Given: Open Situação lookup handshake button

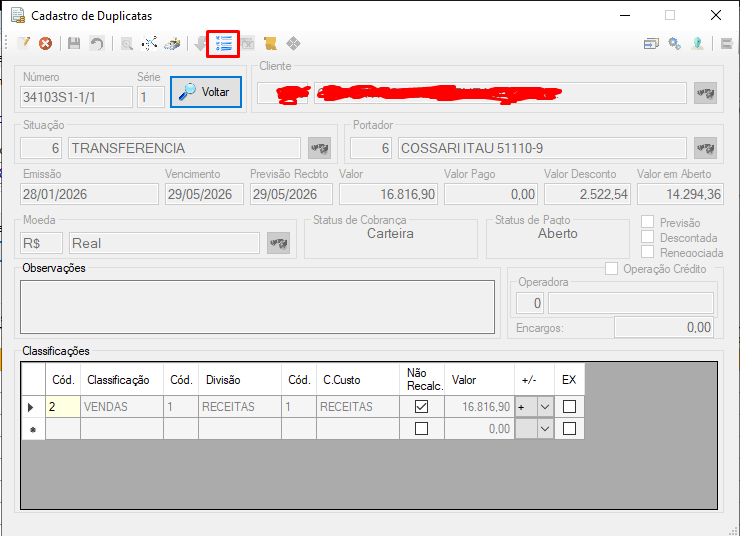Looking at the screenshot, I should coord(320,149).
